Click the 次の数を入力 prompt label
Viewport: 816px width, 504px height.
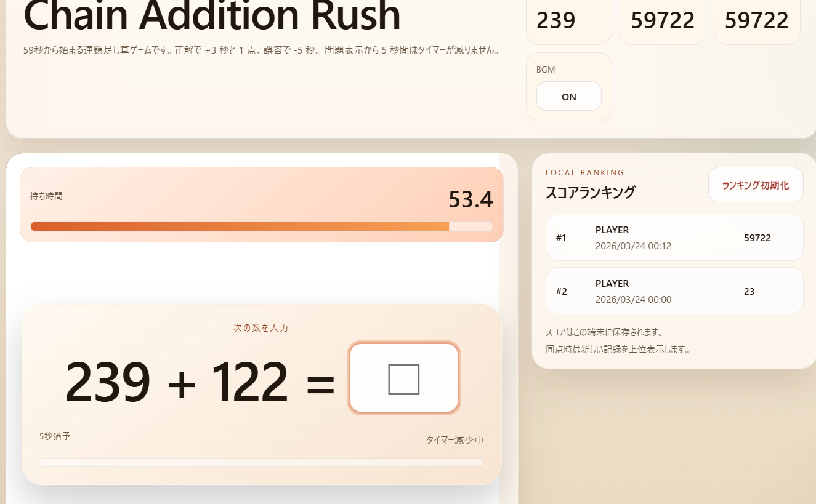(261, 328)
